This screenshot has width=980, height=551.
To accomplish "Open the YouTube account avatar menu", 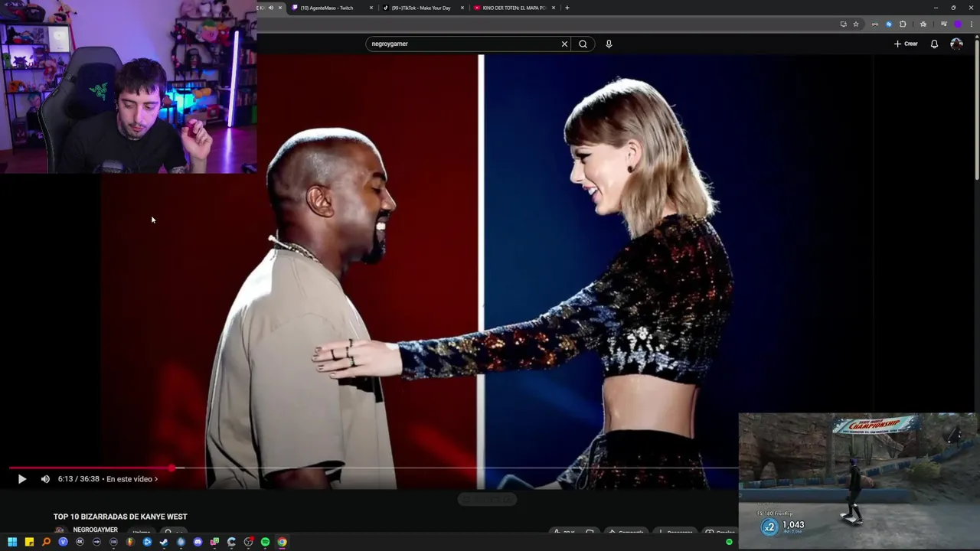I will click(956, 44).
